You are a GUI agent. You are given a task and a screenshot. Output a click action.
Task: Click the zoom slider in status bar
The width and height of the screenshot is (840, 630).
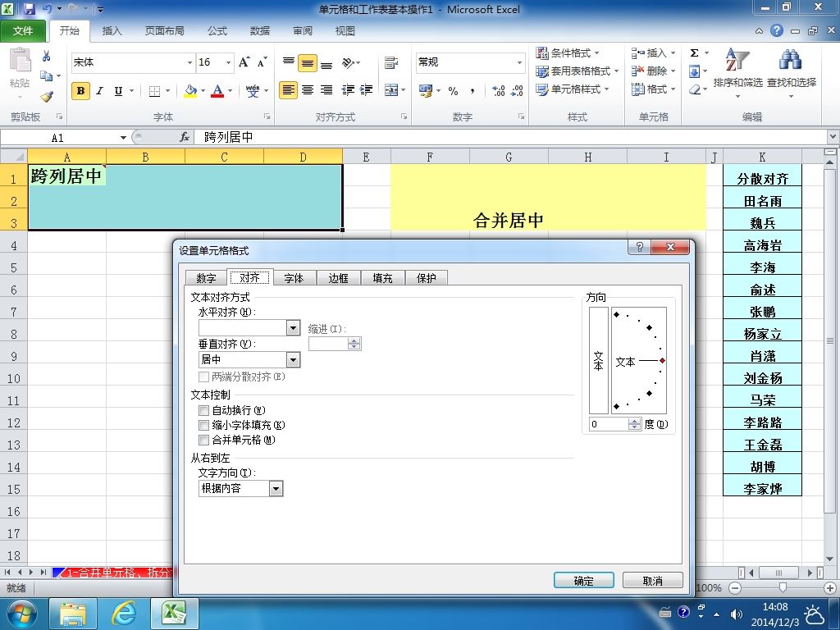point(783,588)
